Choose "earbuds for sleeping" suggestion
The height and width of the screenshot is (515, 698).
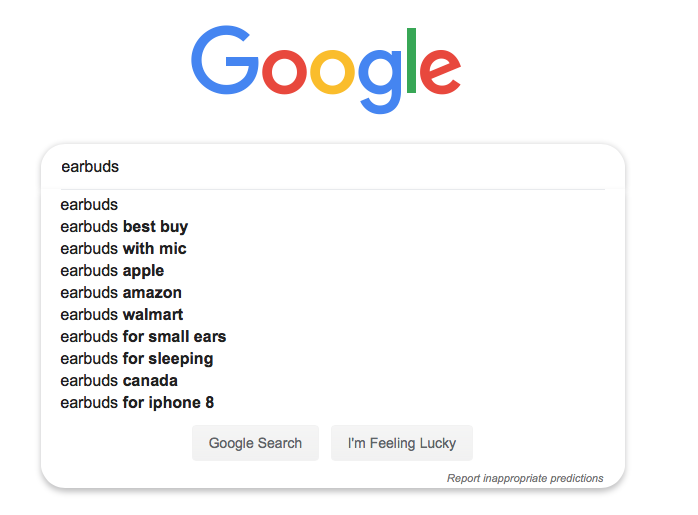click(x=136, y=359)
